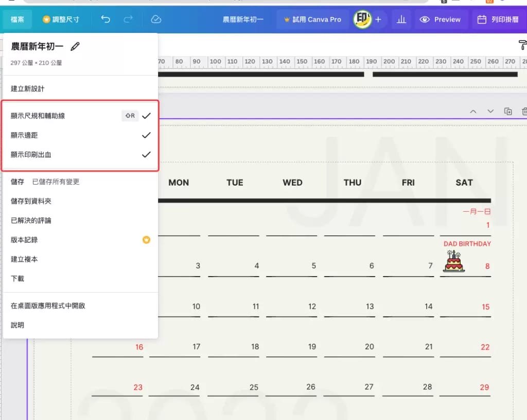527x420 pixels.
Task: Move page down with chevron
Action: point(490,111)
